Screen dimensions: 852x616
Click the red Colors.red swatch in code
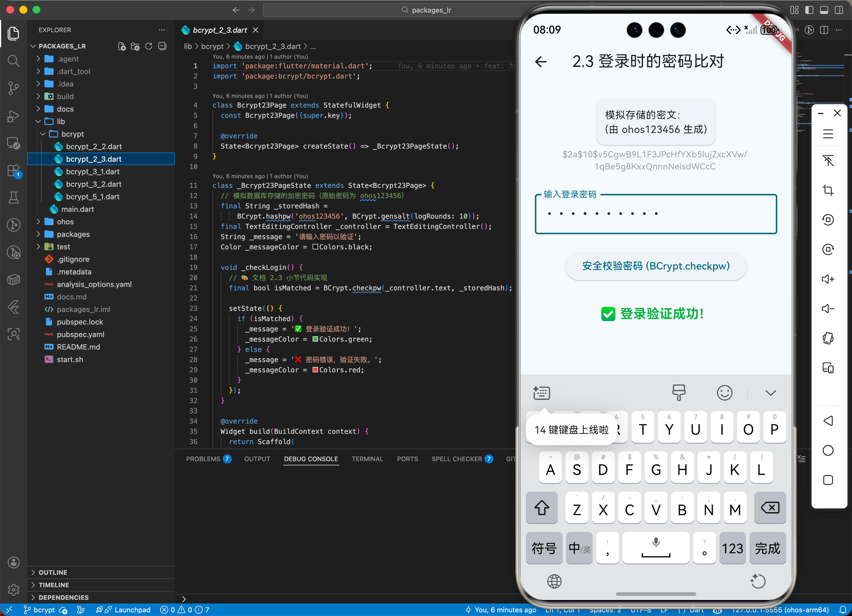(315, 370)
